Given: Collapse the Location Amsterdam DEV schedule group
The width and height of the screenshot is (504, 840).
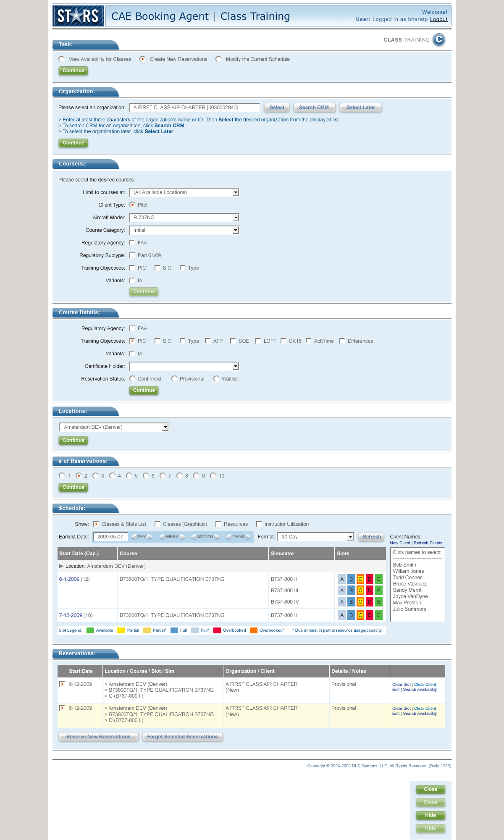Looking at the screenshot, I should pos(61,566).
